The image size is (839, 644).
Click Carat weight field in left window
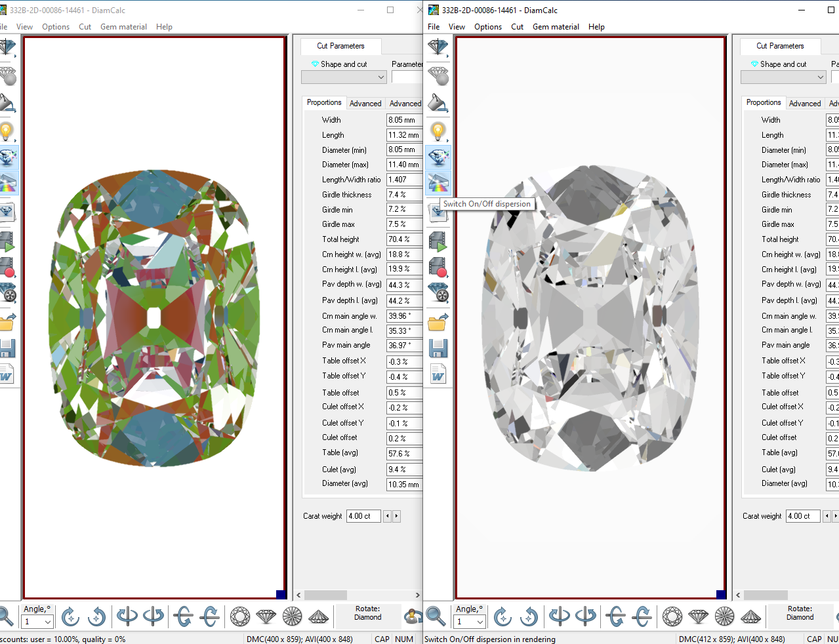[363, 516]
